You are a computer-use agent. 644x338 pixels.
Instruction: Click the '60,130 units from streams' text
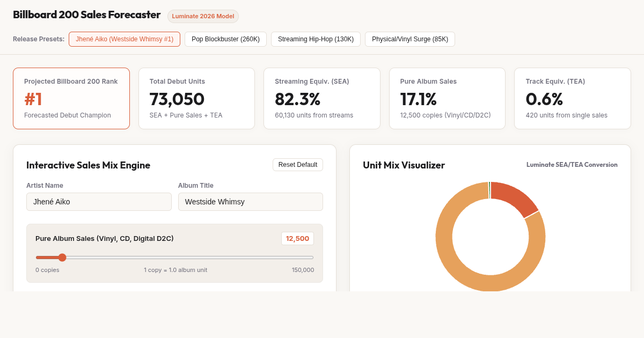coord(314,115)
